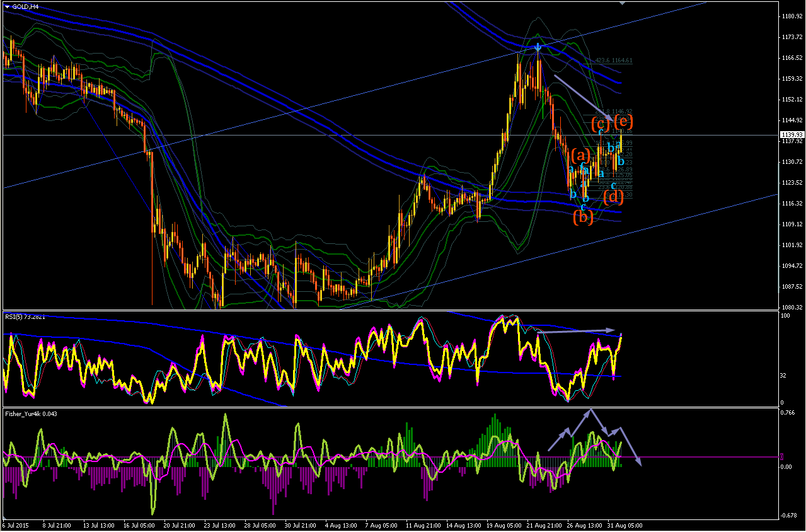Click time axis label 31 Aug 05:00

(x=625, y=524)
